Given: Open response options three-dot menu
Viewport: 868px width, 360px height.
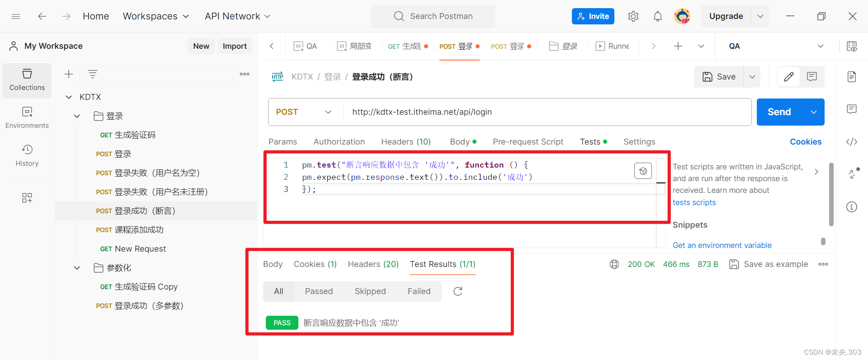Looking at the screenshot, I should (823, 264).
